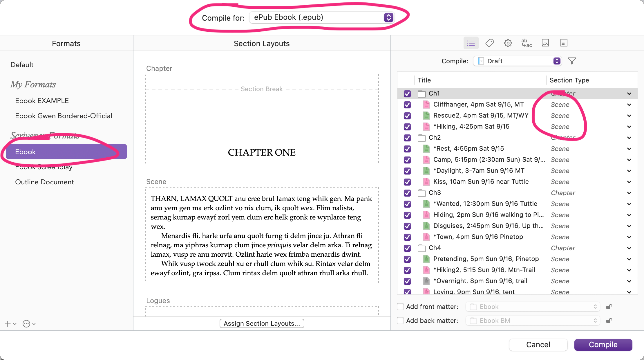The height and width of the screenshot is (360, 644).
Task: Uncheck the Ch3 folder checkbox
Action: pyautogui.click(x=407, y=193)
